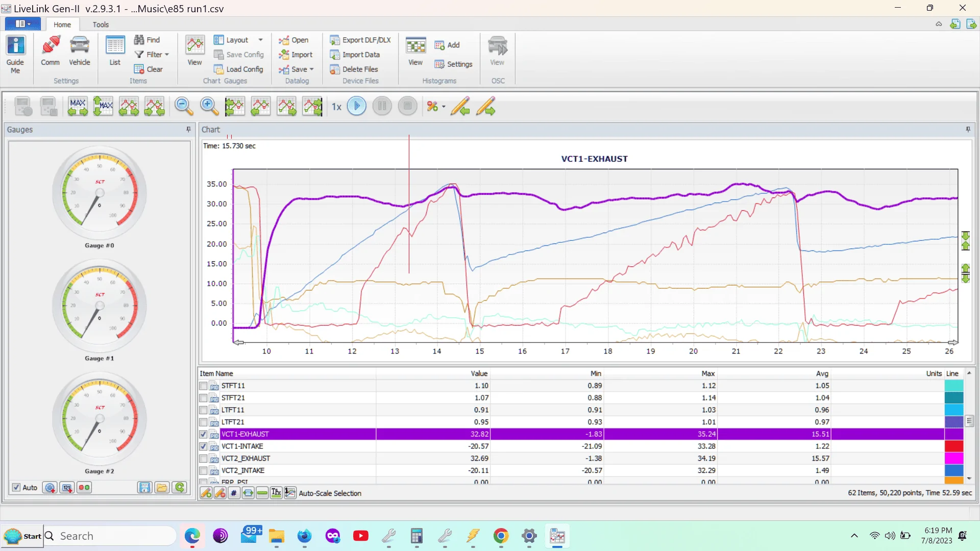
Task: Open the items List icon
Action: tap(115, 51)
